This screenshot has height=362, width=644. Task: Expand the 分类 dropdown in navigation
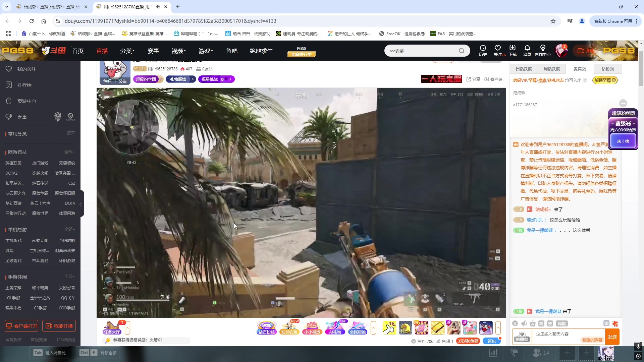127,51
